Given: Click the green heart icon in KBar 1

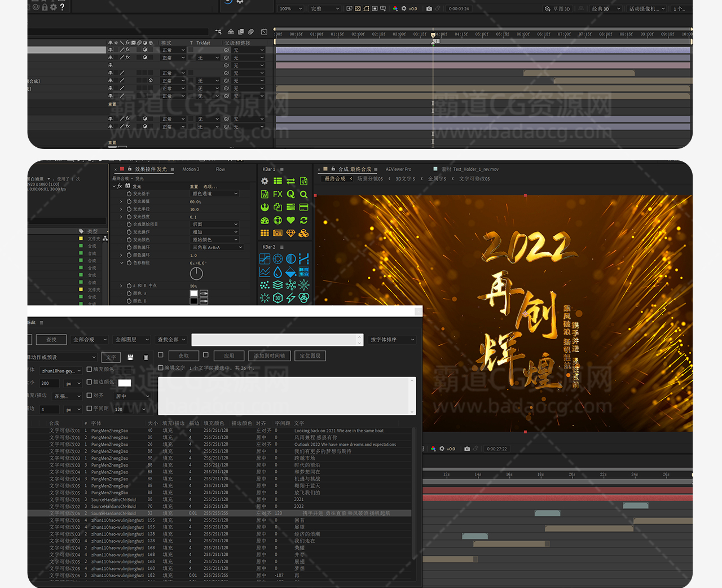Looking at the screenshot, I should click(x=290, y=220).
